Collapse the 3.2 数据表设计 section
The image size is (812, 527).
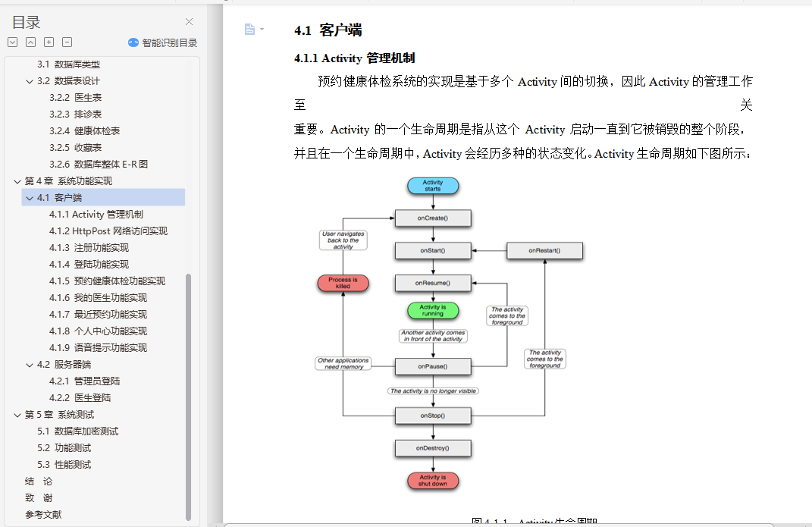pos(30,81)
